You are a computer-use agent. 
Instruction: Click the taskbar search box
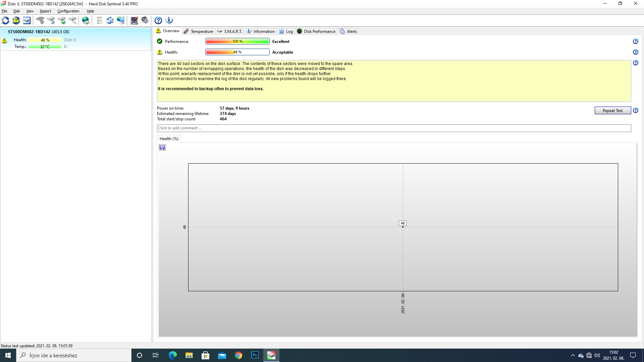click(x=74, y=355)
